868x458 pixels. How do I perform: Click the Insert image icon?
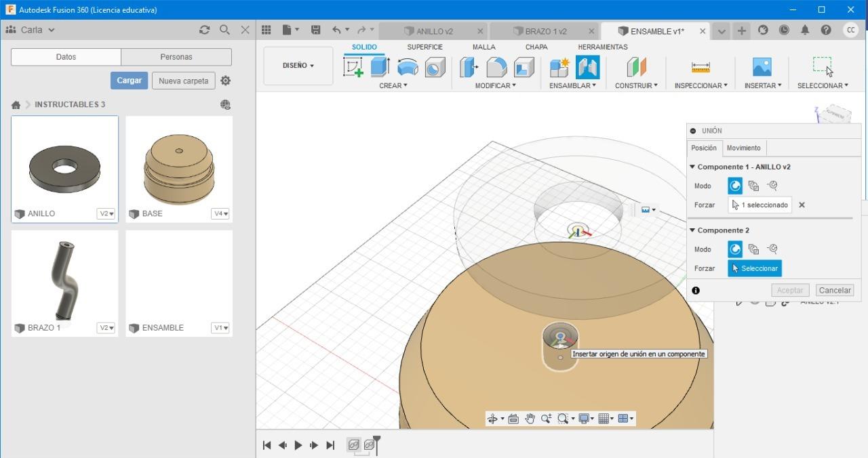pos(762,67)
